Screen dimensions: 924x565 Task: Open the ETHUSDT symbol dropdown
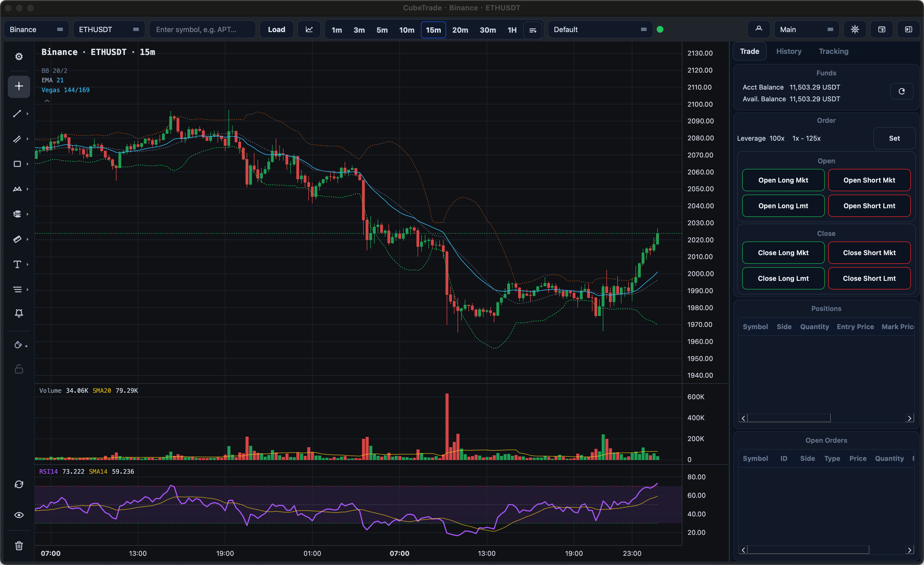109,29
